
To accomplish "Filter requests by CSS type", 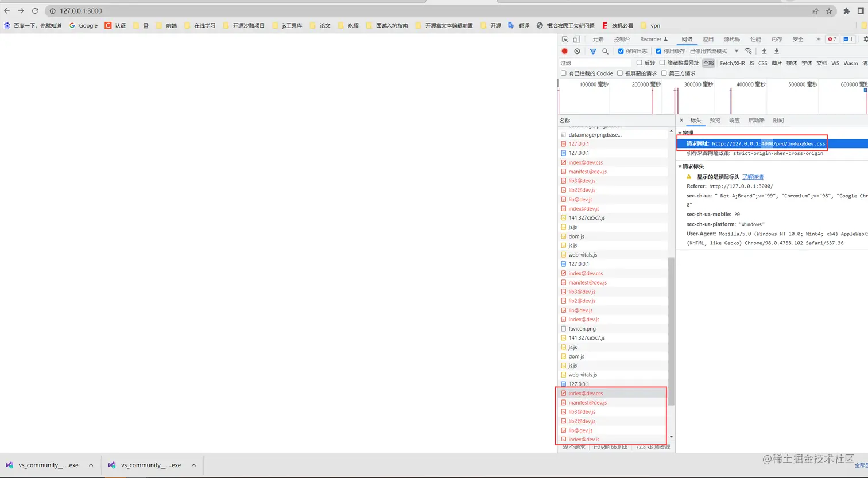I will coord(762,63).
